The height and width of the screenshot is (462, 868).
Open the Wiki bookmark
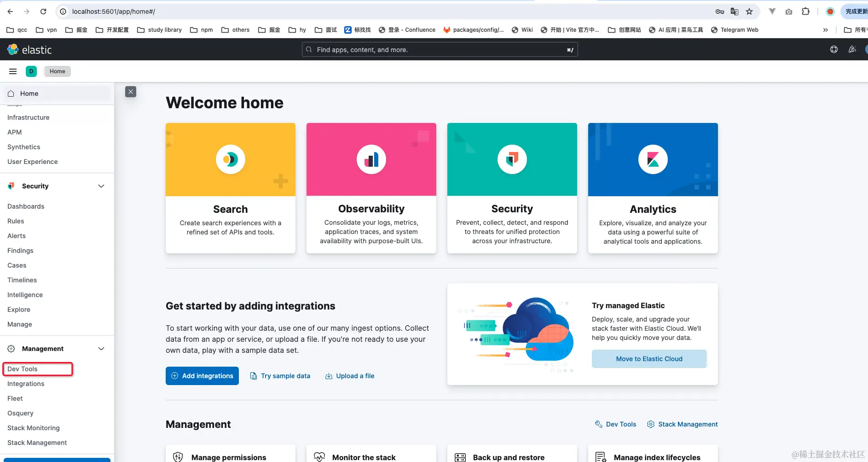point(522,30)
